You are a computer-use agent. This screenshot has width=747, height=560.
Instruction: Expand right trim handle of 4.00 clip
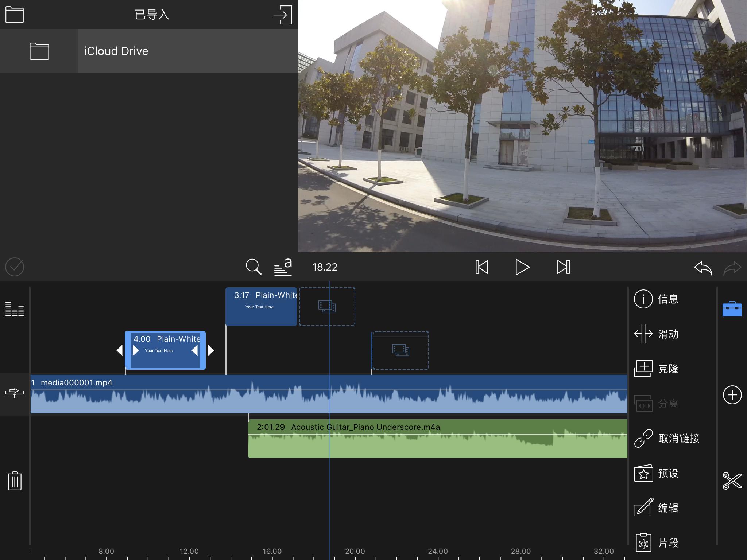pyautogui.click(x=211, y=350)
